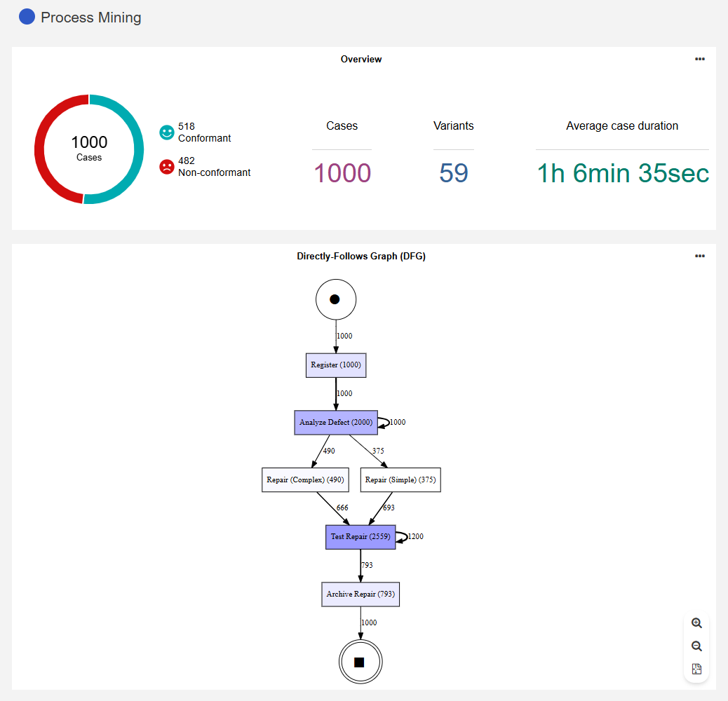728x701 pixels.
Task: Click the end event circle in the DFG
Action: click(x=360, y=661)
